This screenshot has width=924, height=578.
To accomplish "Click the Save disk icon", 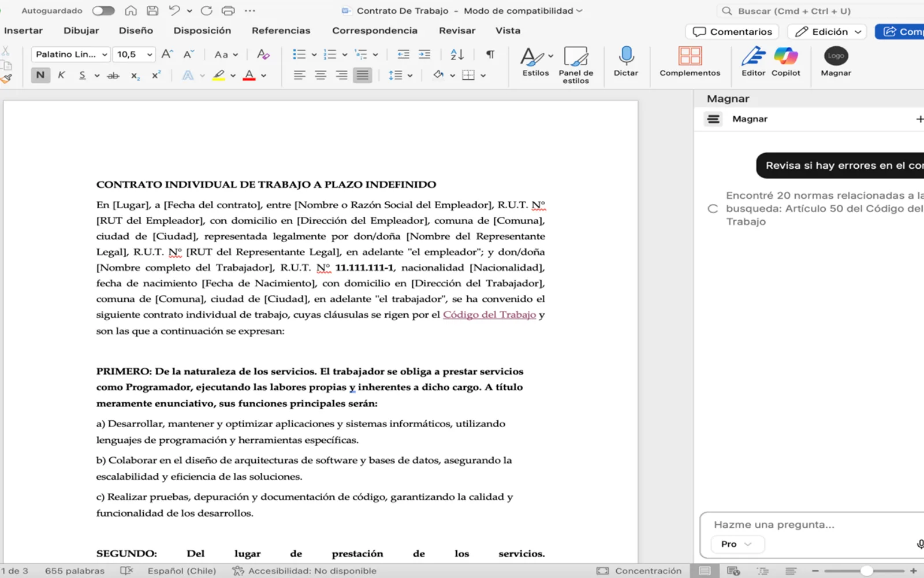I will pos(152,10).
